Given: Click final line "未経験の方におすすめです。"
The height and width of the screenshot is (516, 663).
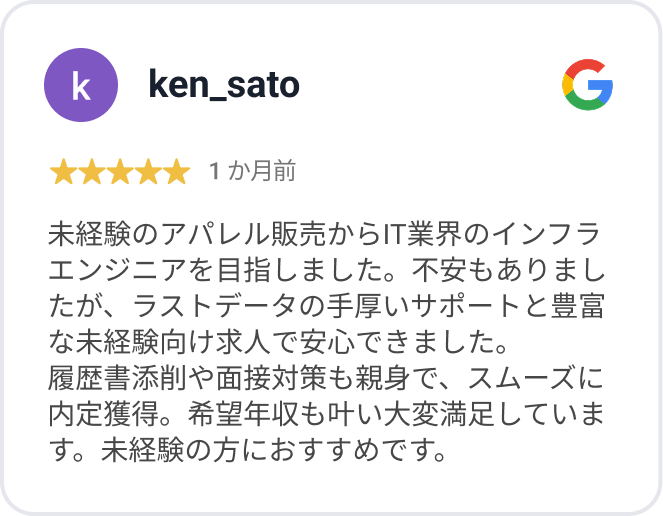Looking at the screenshot, I should pos(274,450).
